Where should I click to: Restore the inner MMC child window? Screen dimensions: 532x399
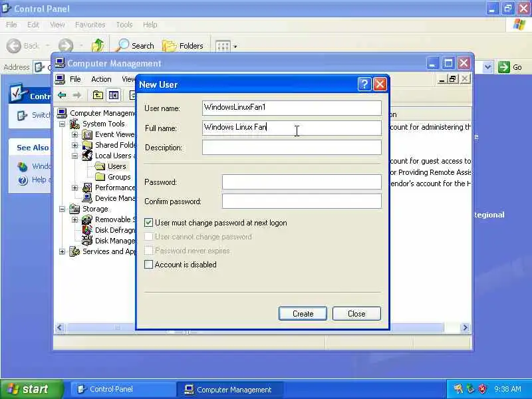452,79
